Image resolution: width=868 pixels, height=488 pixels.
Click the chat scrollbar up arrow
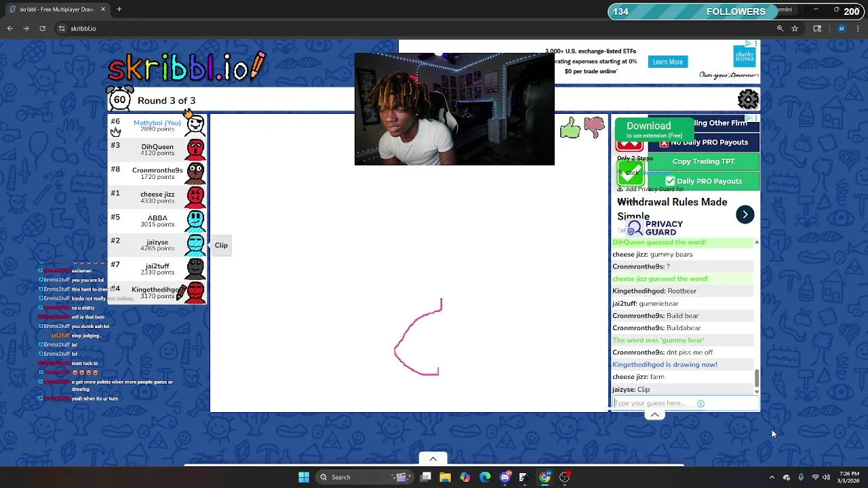(x=757, y=242)
